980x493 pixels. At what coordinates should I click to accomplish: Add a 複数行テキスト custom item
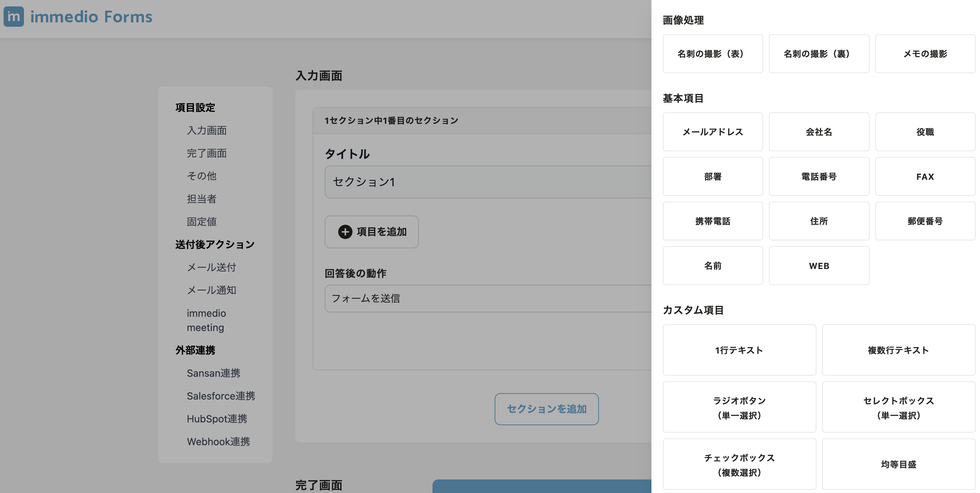(899, 350)
